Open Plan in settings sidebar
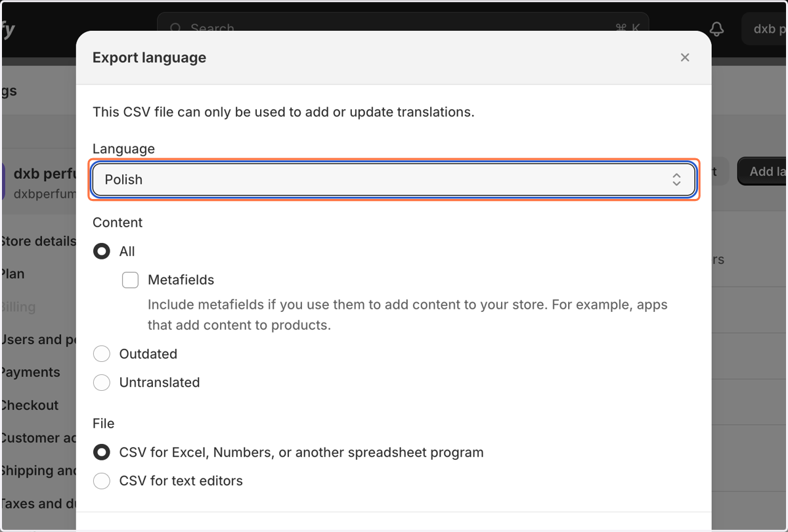Image resolution: width=788 pixels, height=532 pixels. [12, 274]
